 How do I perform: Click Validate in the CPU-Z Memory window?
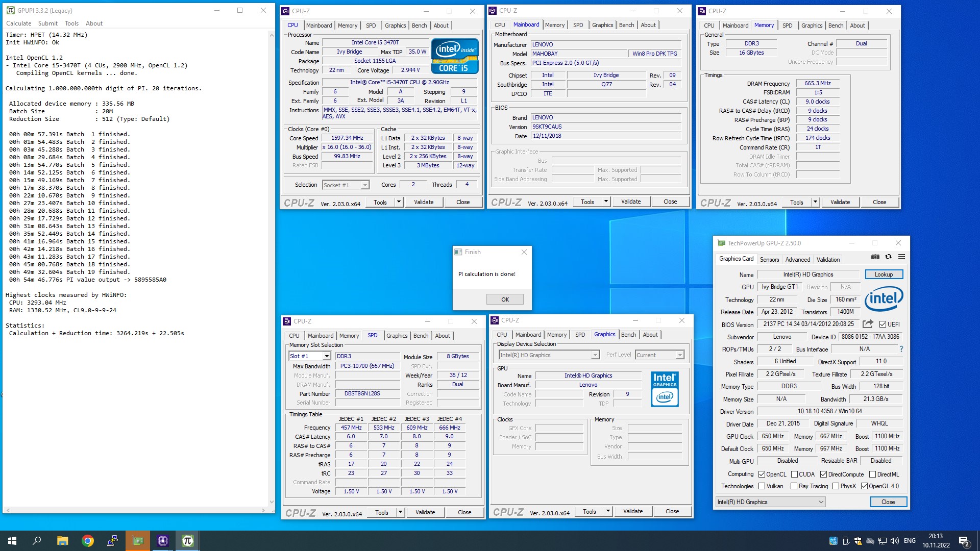click(840, 202)
